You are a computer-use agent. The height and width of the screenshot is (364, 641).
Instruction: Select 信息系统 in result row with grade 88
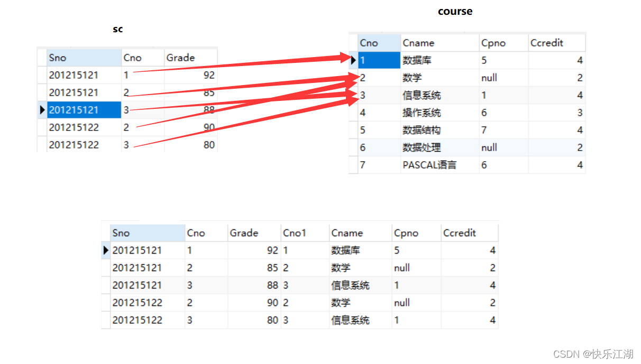(360, 285)
